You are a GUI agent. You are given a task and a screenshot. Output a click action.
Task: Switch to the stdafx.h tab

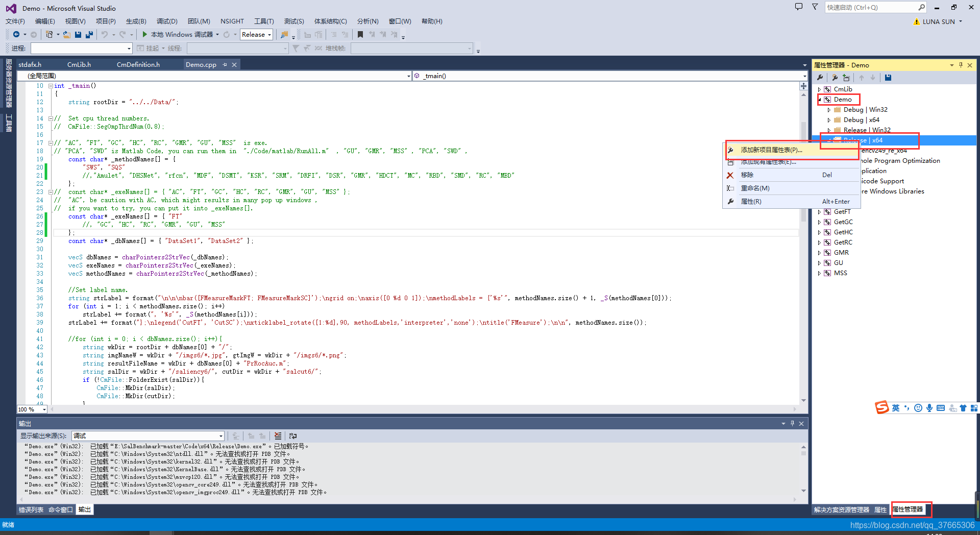30,65
